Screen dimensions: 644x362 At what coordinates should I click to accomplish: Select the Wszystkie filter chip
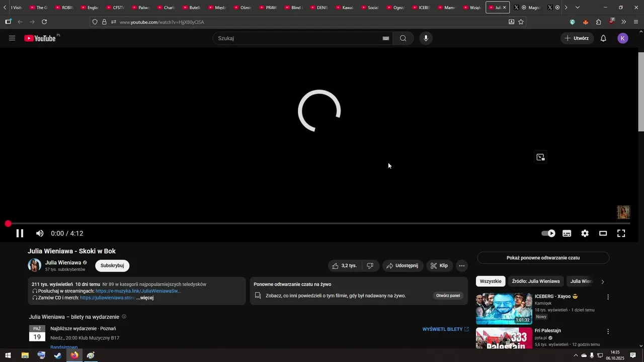point(491,282)
